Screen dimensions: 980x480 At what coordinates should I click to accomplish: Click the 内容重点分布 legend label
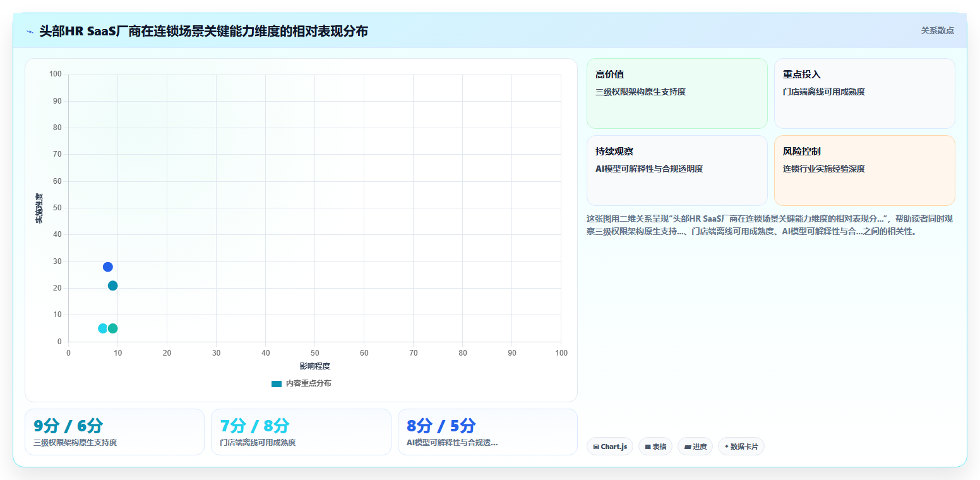308,383
